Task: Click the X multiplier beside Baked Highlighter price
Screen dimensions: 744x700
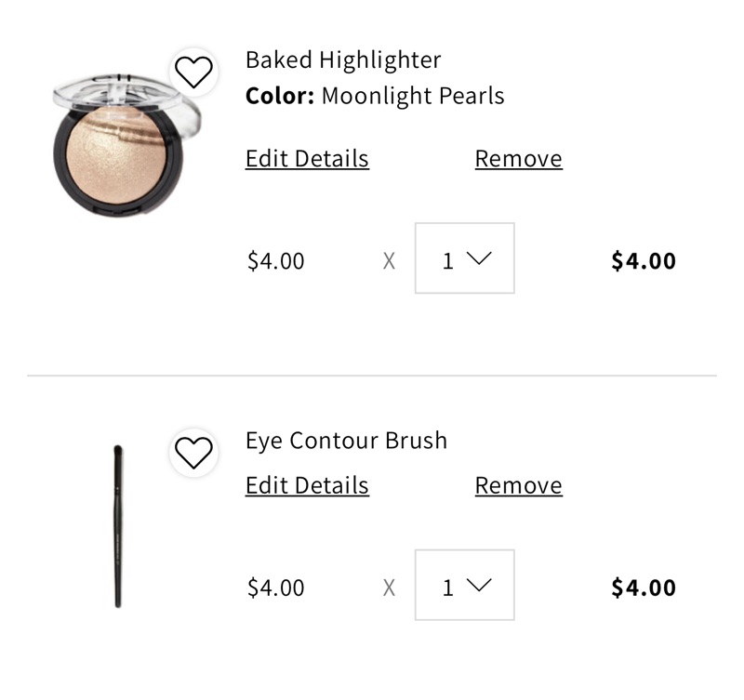Action: click(389, 261)
